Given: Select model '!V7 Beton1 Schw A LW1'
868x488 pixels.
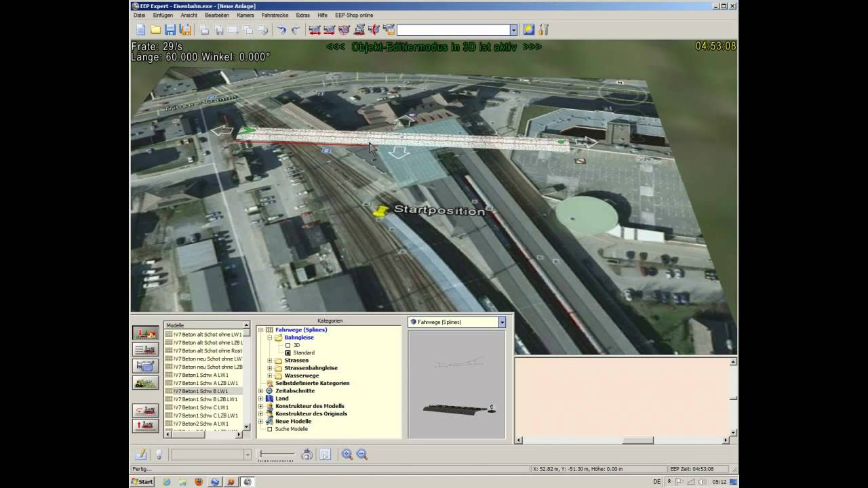Looking at the screenshot, I should (x=203, y=375).
